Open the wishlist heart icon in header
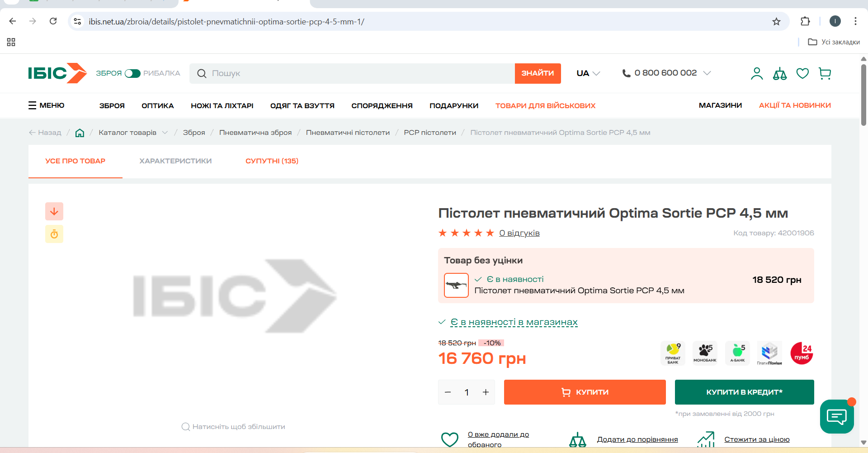Screen dimensions: 868x453 802,73
